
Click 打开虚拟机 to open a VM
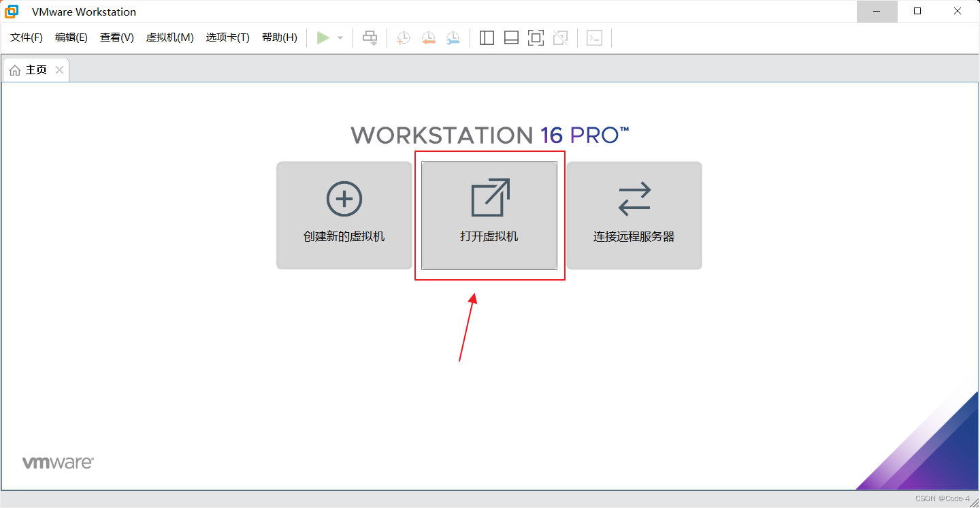click(x=489, y=215)
